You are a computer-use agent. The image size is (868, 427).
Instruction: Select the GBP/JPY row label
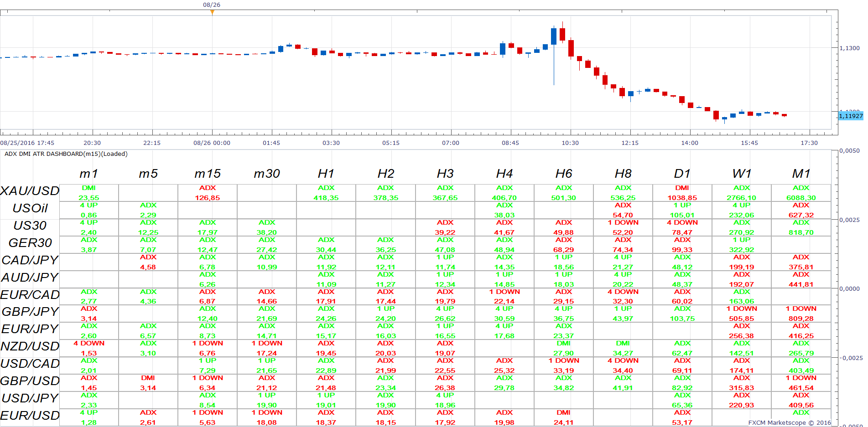pos(30,312)
